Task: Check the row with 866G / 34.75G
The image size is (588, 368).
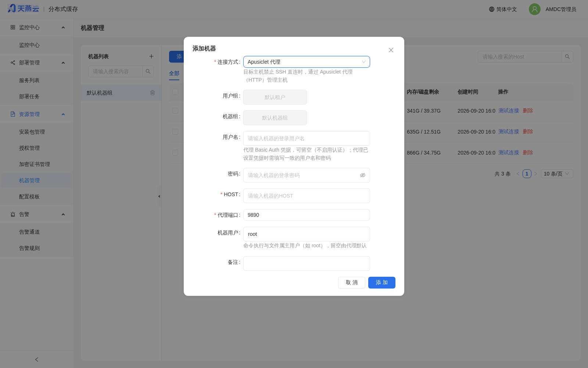Action: tap(175, 153)
